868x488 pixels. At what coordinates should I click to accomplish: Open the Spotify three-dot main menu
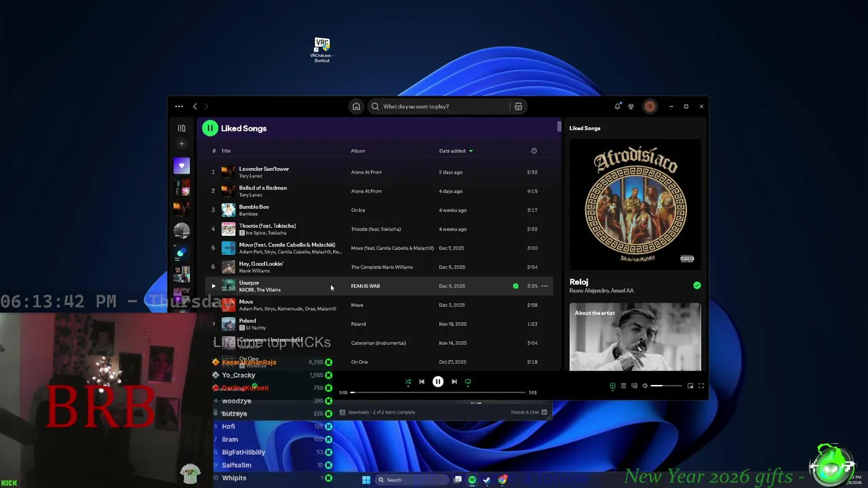tap(179, 106)
